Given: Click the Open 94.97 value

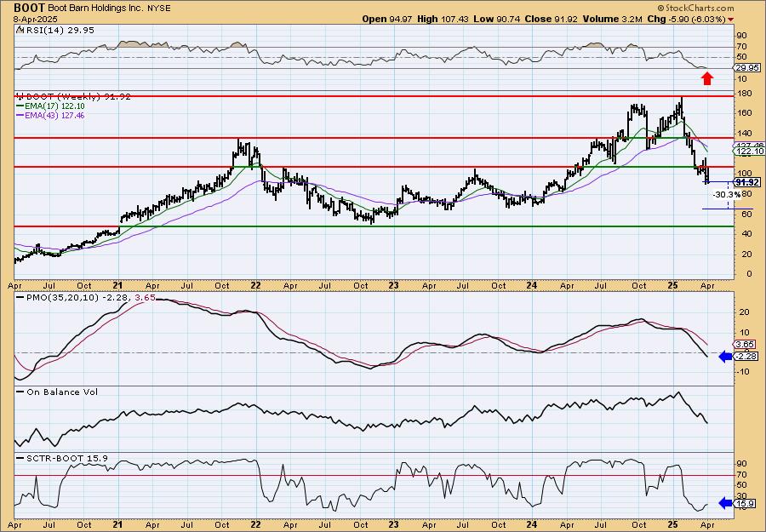Looking at the screenshot, I should click(x=387, y=19).
